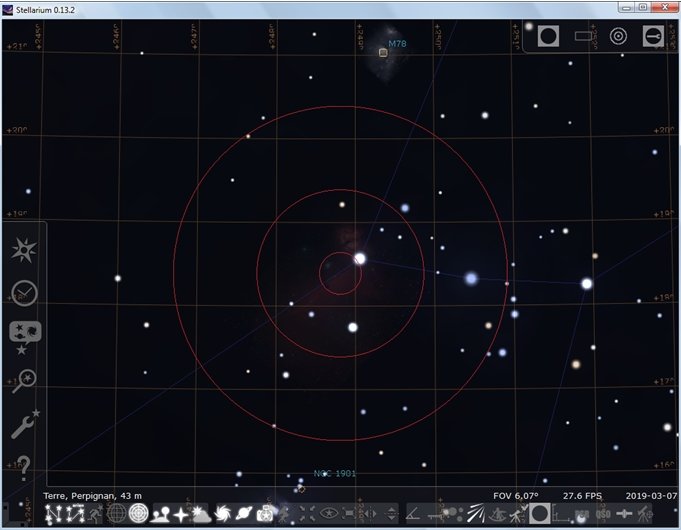
Task: Click the scattered dots plugin icon
Action: (x=453, y=514)
